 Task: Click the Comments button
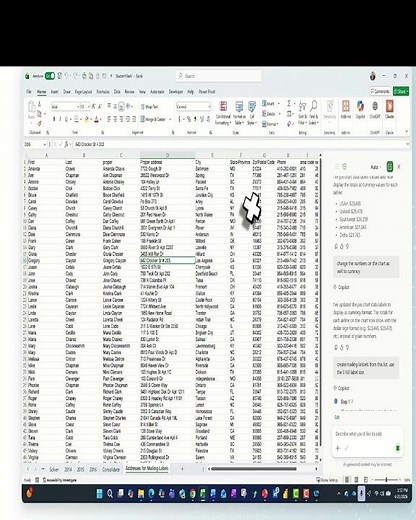380,91
